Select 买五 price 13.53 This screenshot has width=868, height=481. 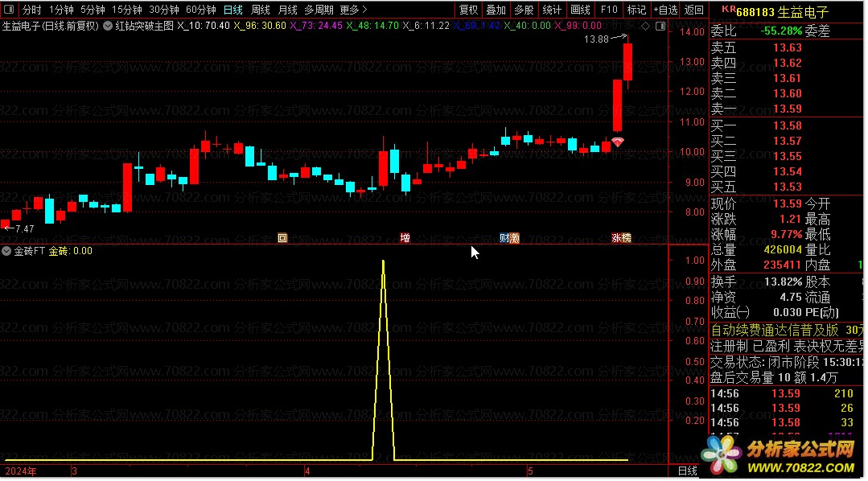coord(788,187)
